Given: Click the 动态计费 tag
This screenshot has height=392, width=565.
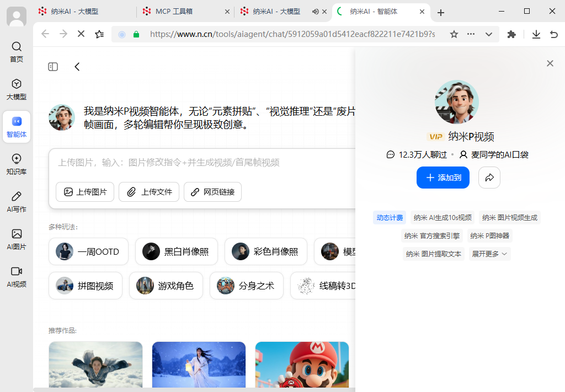Looking at the screenshot, I should [x=390, y=217].
